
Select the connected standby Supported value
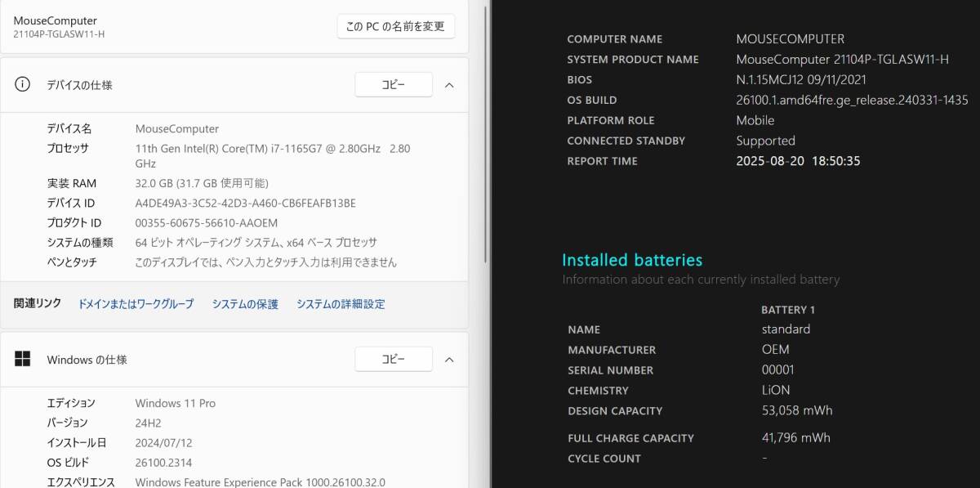click(x=765, y=141)
